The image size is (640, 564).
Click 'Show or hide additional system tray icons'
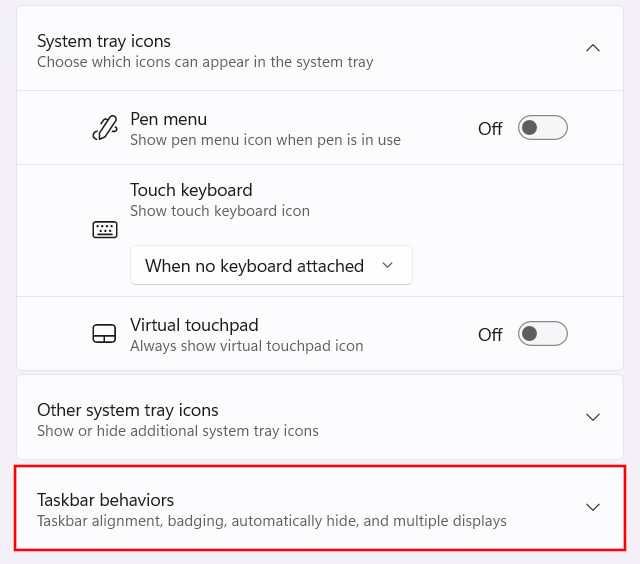click(x=178, y=431)
